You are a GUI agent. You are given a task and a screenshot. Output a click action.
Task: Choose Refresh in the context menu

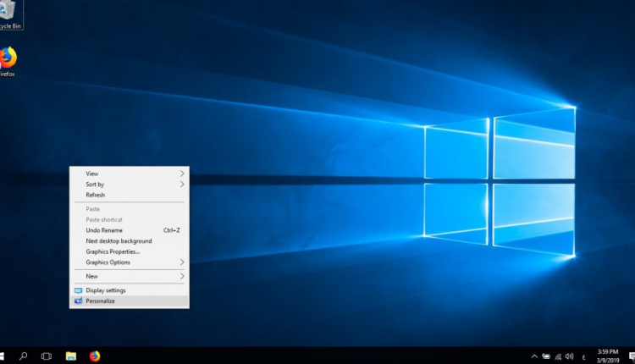click(96, 195)
